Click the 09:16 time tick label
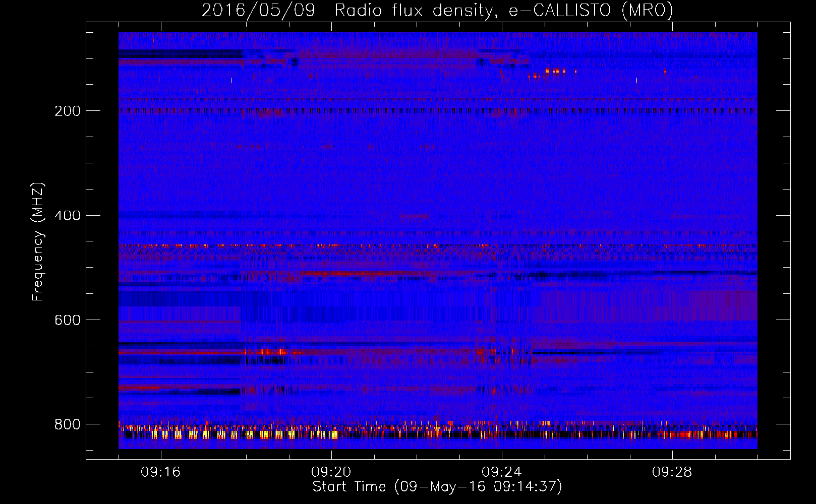Screen dimensions: 816x504 (161, 472)
